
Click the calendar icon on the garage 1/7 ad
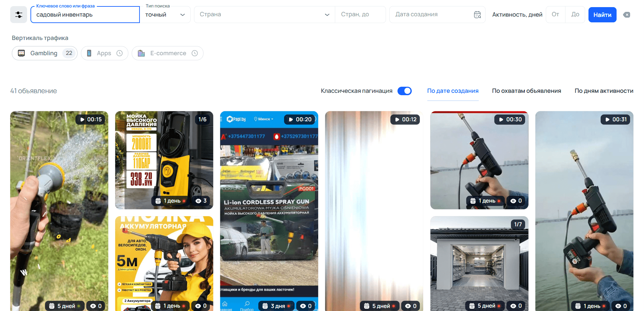click(472, 306)
